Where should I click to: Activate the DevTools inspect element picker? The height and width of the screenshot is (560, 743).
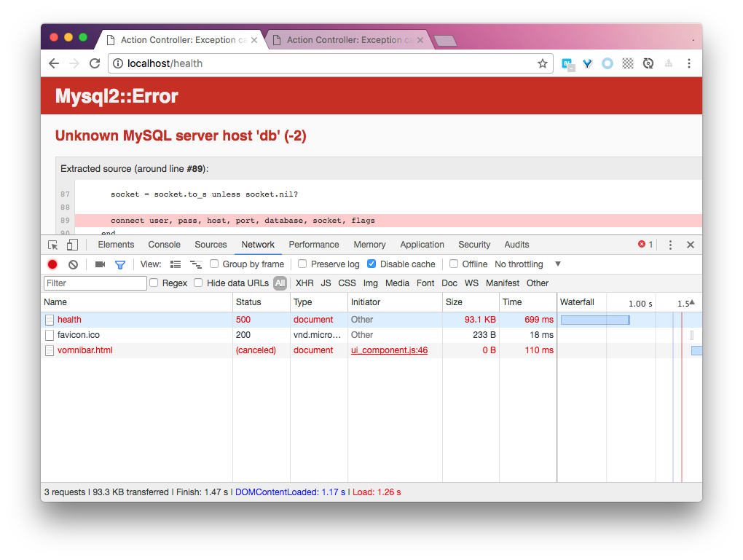pyautogui.click(x=53, y=245)
